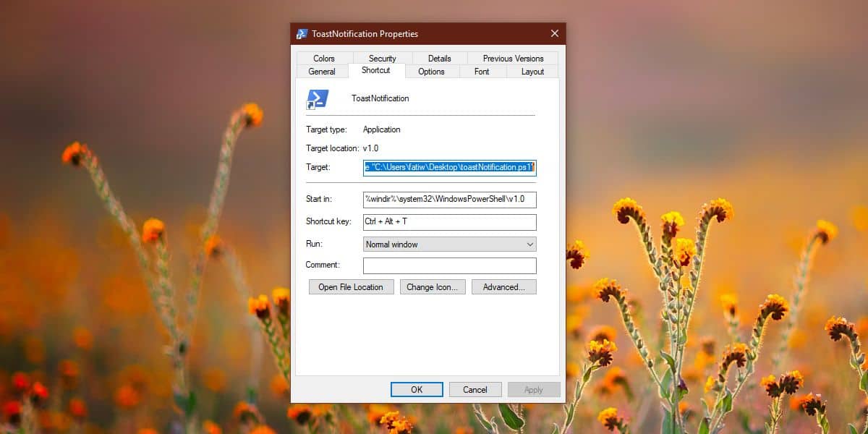Viewport: 868px width, 434px height.
Task: Open the Details tab
Action: click(440, 59)
